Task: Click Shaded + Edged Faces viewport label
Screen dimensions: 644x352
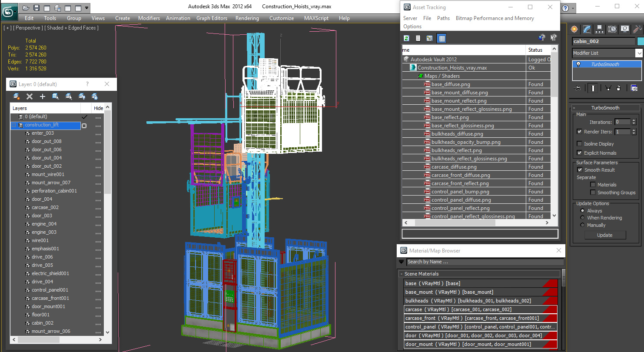Action: coord(71,28)
